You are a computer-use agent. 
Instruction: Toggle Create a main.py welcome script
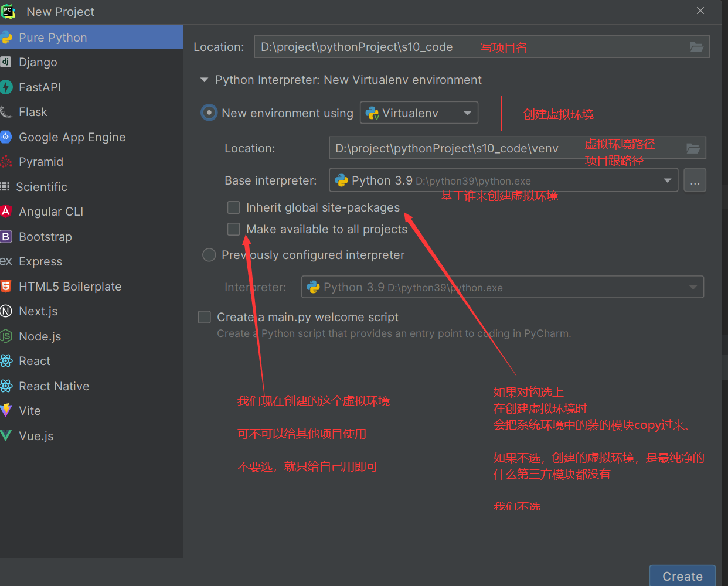205,317
